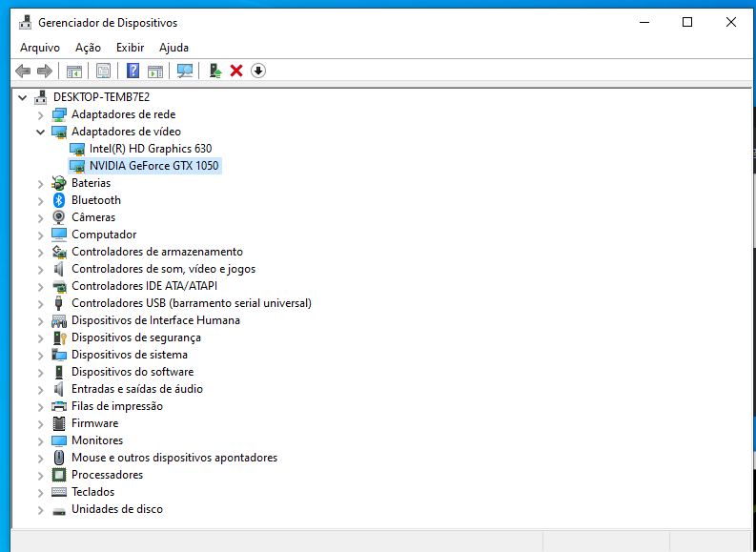Click the Processadores chip icon

(59, 475)
